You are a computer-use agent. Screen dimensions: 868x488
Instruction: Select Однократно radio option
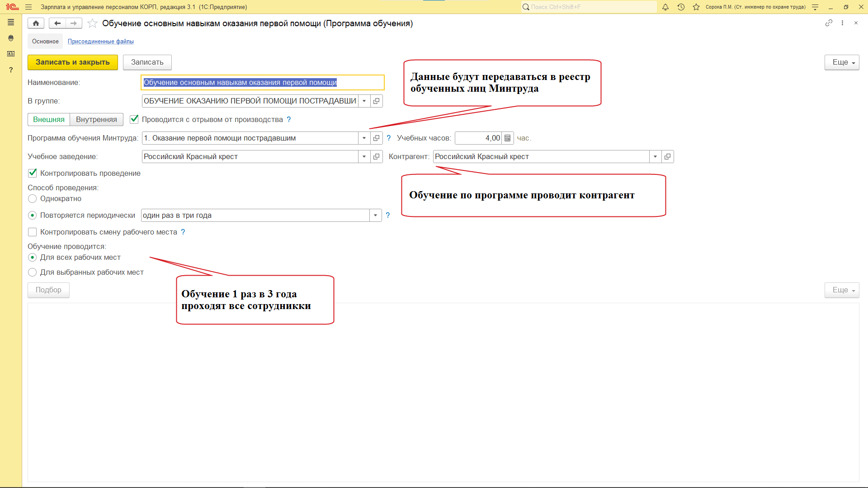point(33,199)
